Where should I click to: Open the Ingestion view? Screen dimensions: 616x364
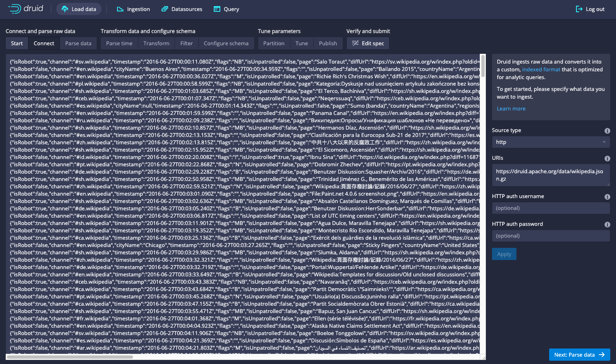[x=133, y=9]
